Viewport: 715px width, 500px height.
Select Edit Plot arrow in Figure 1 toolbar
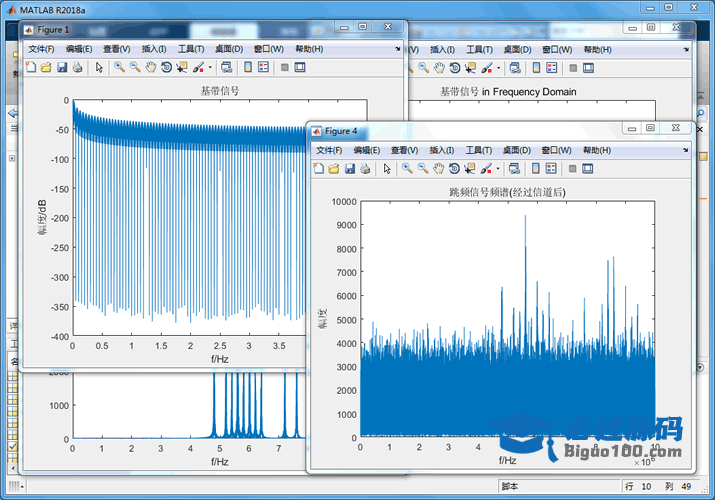pos(99,67)
